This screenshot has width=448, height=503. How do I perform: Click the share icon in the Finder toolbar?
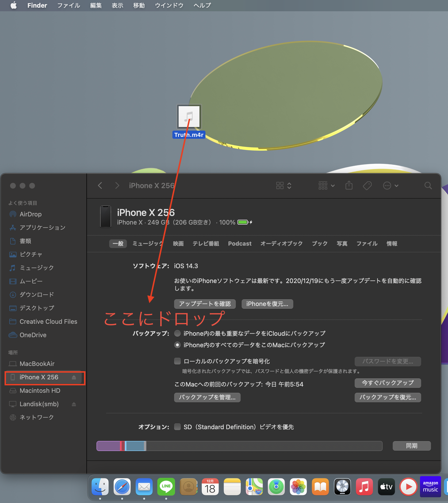click(349, 185)
